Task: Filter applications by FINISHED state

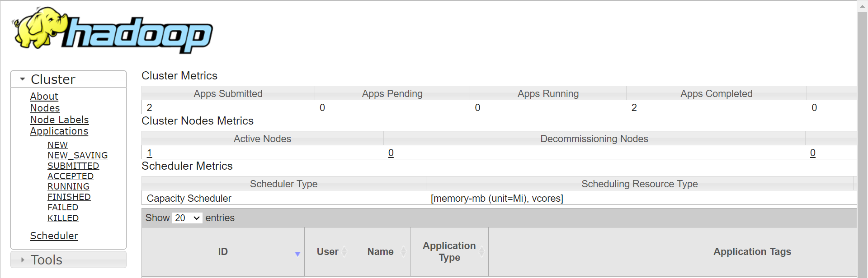Action: (69, 197)
